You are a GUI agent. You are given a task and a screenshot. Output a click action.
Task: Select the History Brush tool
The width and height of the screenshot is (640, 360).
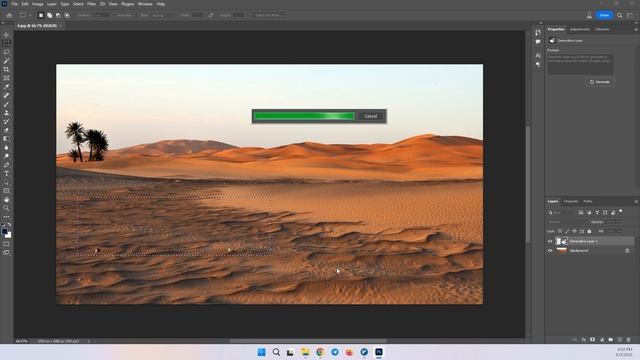pos(7,121)
